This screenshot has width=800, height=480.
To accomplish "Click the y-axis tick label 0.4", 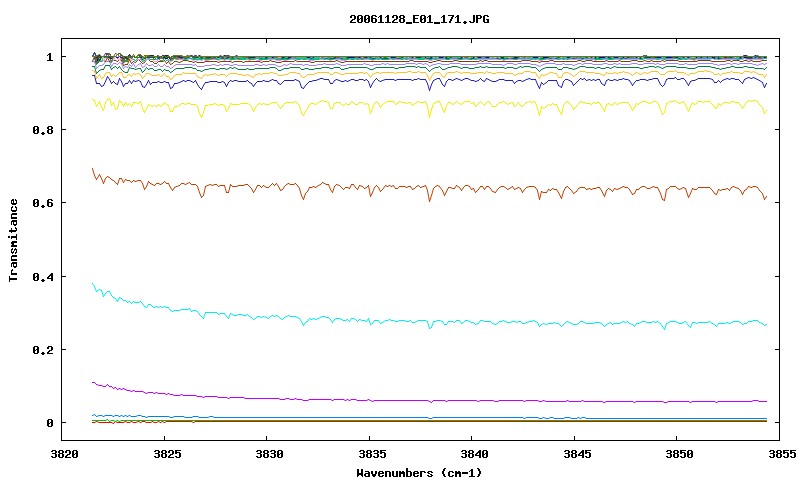I will (43, 276).
